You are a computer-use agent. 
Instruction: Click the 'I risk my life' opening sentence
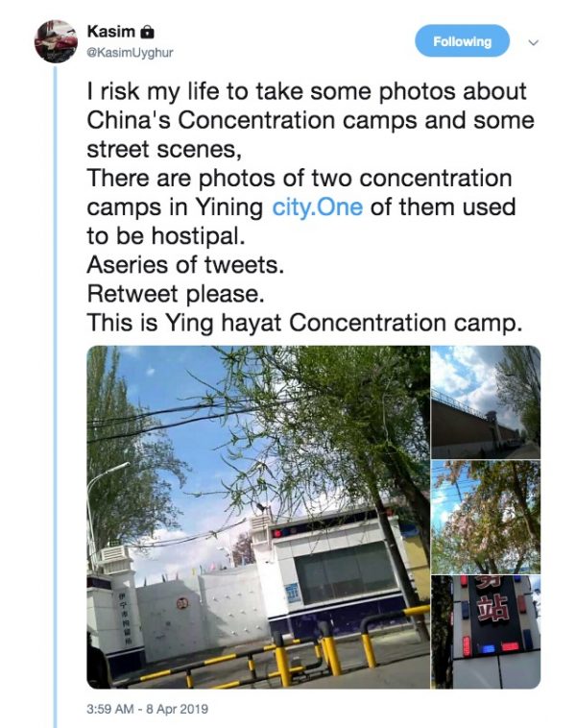click(x=307, y=91)
